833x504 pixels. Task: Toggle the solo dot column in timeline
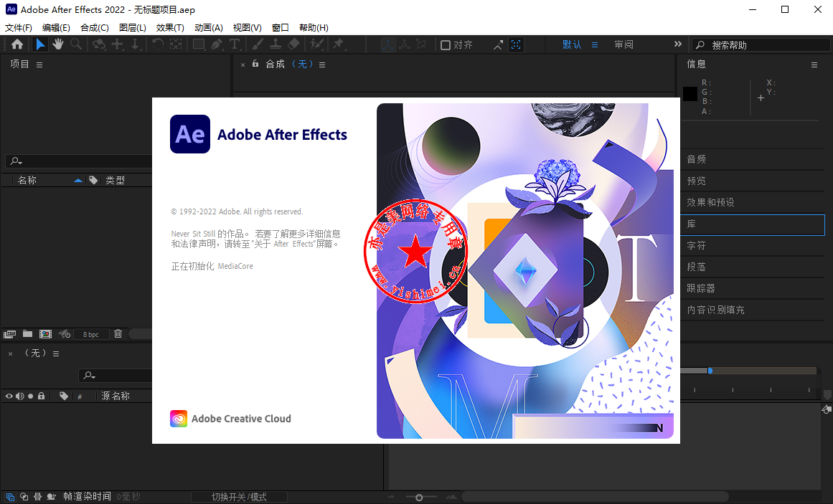tap(31, 396)
